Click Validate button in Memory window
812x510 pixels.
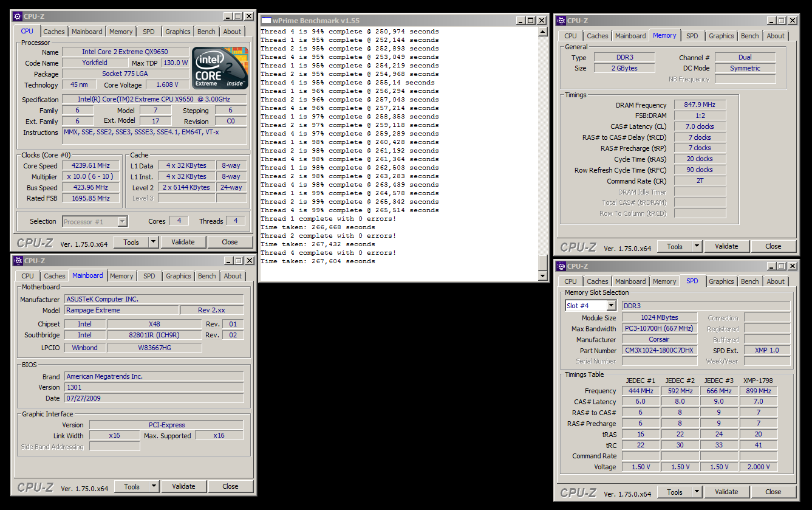(x=726, y=246)
